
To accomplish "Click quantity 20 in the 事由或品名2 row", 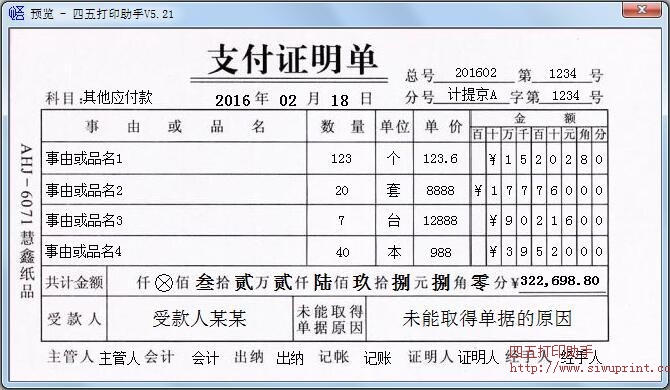I will click(342, 191).
